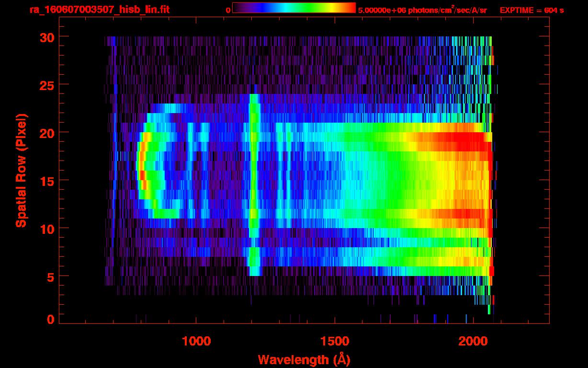Image resolution: width=588 pixels, height=368 pixels.
Task: Click the rainbow color scale bar
Action: [x=294, y=8]
